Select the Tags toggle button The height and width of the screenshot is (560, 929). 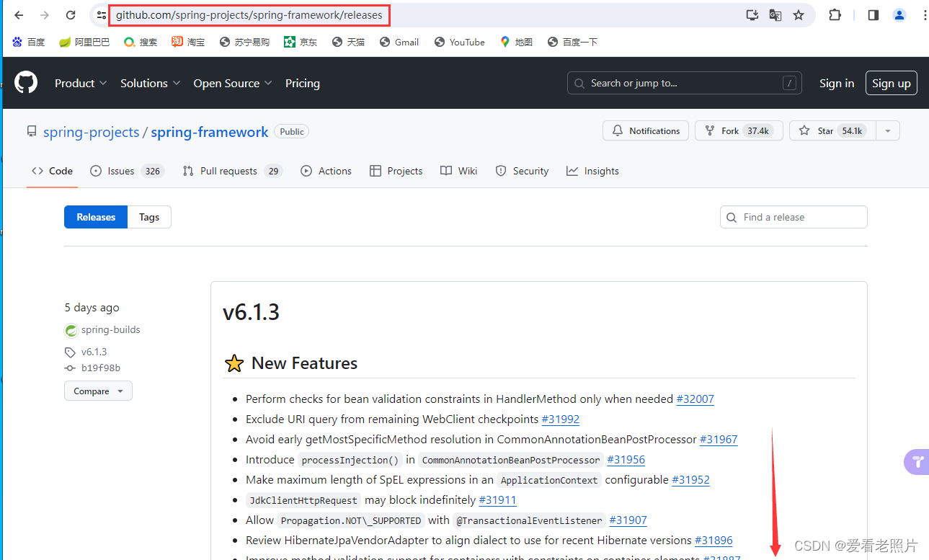tap(149, 217)
